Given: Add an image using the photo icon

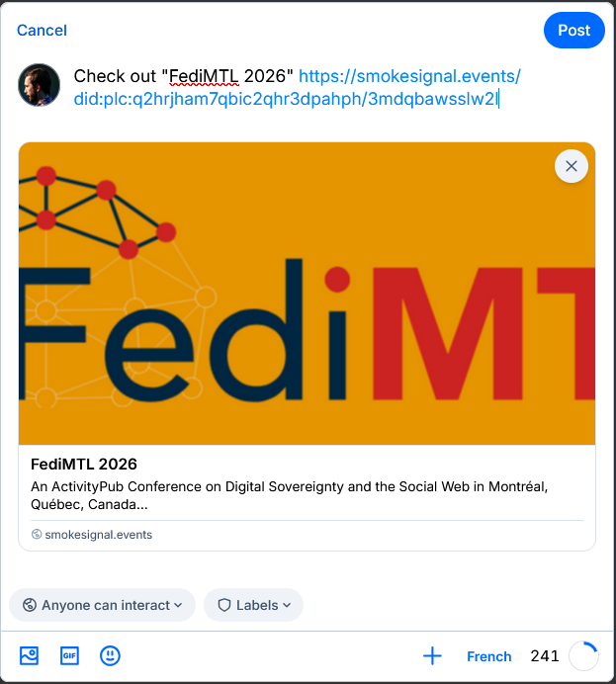Looking at the screenshot, I should [30, 655].
